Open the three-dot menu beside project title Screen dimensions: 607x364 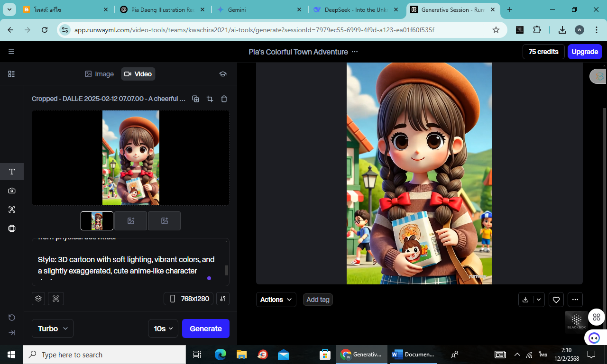(x=355, y=52)
